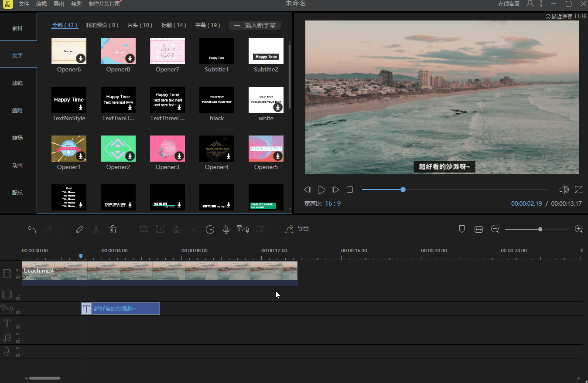Lock the music track
The image size is (588, 383).
click(x=18, y=341)
